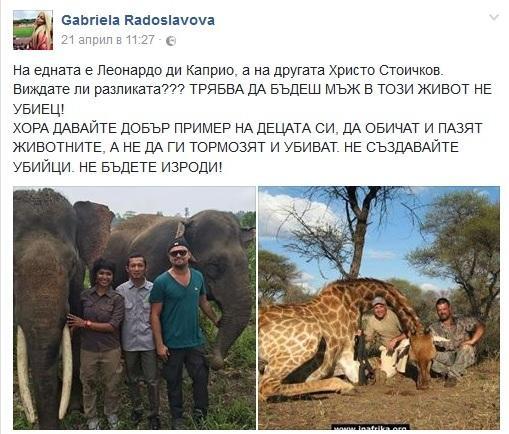The height and width of the screenshot is (434, 509).
Task: Click the inafrika.org watermark on right photo
Action: tap(370, 427)
